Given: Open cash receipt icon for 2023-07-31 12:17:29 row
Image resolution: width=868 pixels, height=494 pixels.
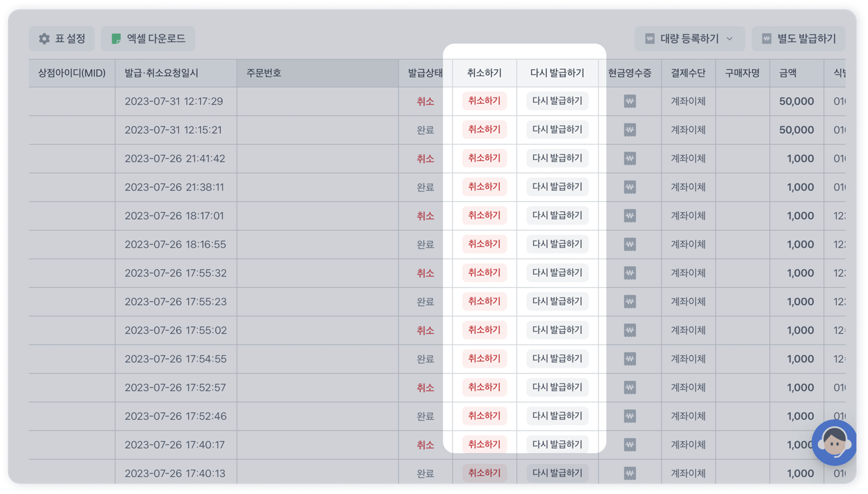Looking at the screenshot, I should pyautogui.click(x=629, y=101).
